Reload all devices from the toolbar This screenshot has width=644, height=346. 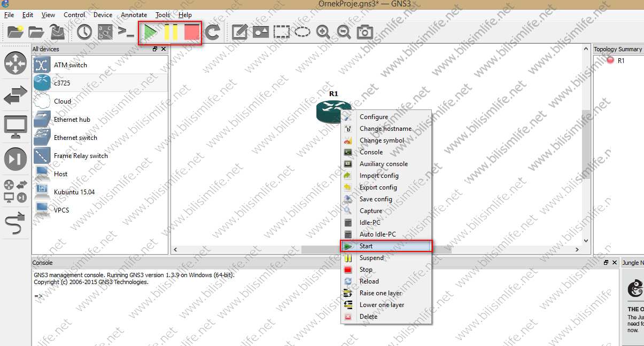pyautogui.click(x=213, y=32)
